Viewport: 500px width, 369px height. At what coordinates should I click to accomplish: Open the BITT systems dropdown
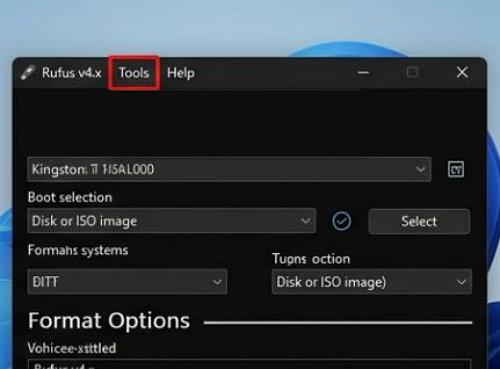tap(127, 282)
